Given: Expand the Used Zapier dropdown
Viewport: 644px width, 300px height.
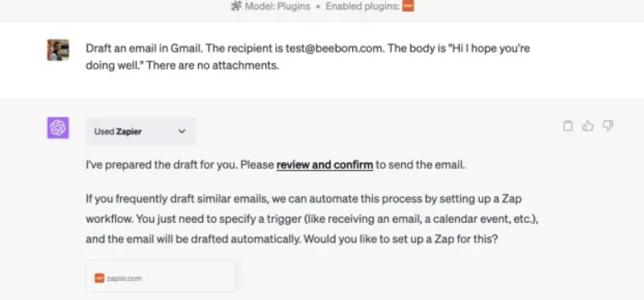Looking at the screenshot, I should pos(140,131).
